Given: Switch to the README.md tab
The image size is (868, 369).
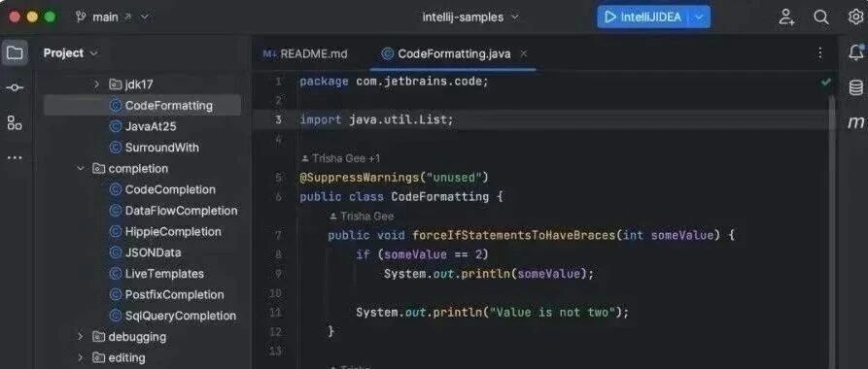Looking at the screenshot, I should (x=305, y=53).
